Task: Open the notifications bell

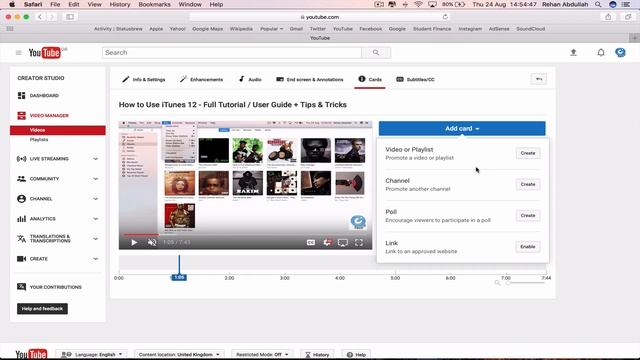Action: pyautogui.click(x=601, y=53)
